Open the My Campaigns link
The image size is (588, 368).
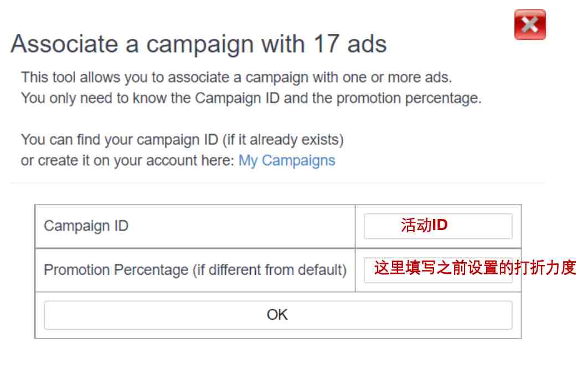[x=287, y=160]
